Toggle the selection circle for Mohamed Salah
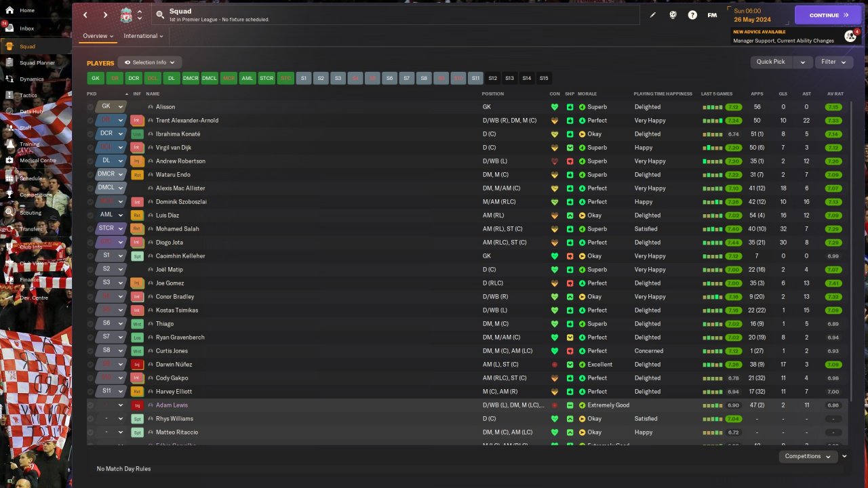The height and width of the screenshot is (488, 868). click(90, 229)
